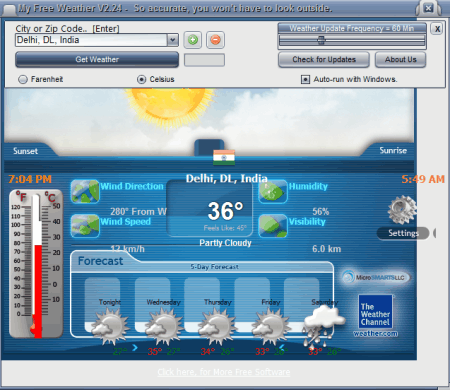The width and height of the screenshot is (450, 390).
Task: Click the thermometer graphic
Action: (x=36, y=264)
